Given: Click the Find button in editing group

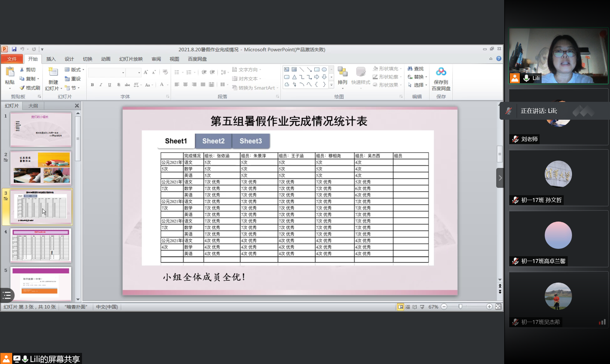Looking at the screenshot, I should 416,69.
